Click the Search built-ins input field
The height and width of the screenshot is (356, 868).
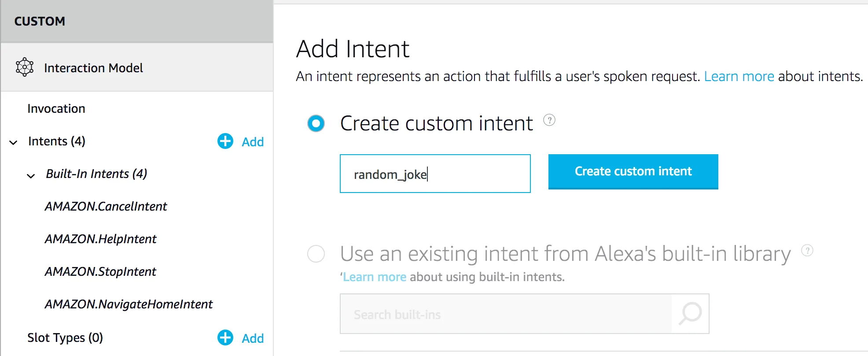pyautogui.click(x=506, y=314)
